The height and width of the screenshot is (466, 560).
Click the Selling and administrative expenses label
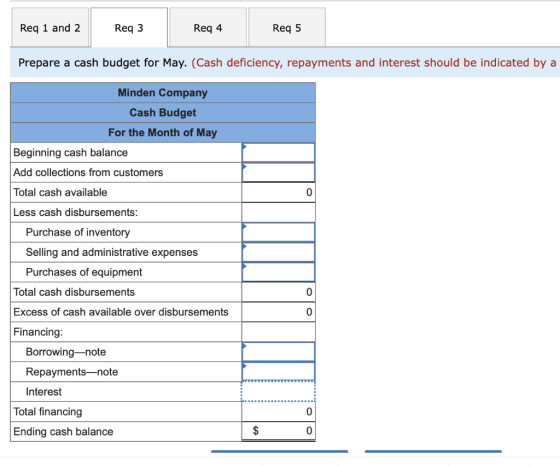point(111,252)
